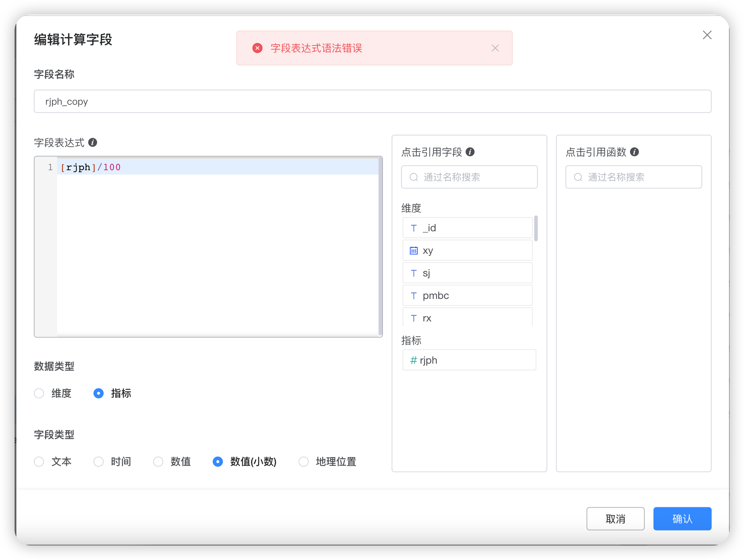Focus the field name search box
The image size is (744, 560).
(469, 177)
